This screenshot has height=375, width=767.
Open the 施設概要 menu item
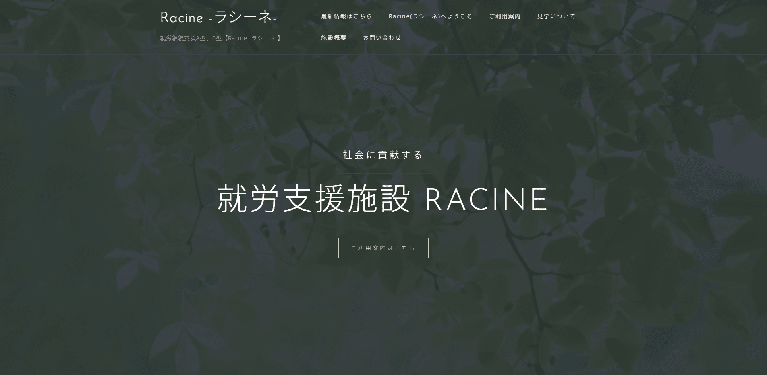333,38
